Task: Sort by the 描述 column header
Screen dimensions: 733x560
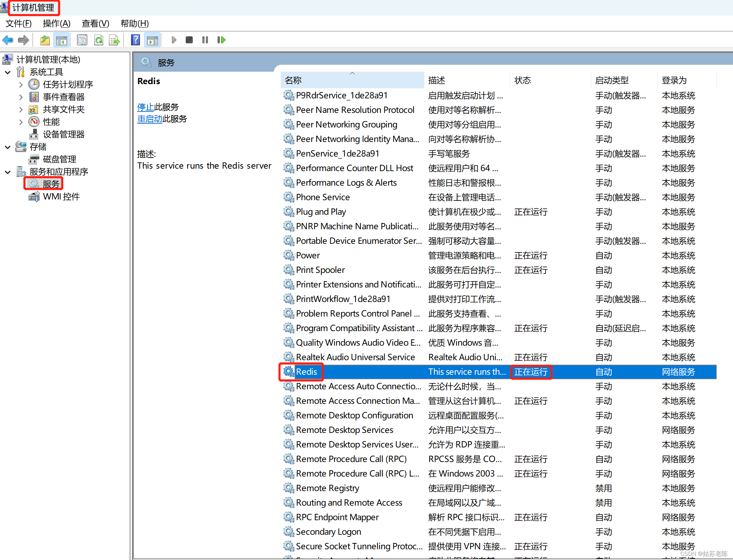Action: click(466, 80)
